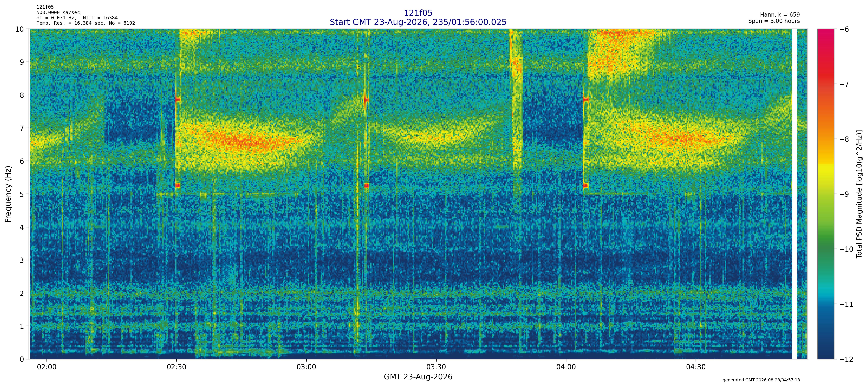Click the "02:30" time axis tick
This screenshot has width=868, height=387.
pyautogui.click(x=177, y=367)
